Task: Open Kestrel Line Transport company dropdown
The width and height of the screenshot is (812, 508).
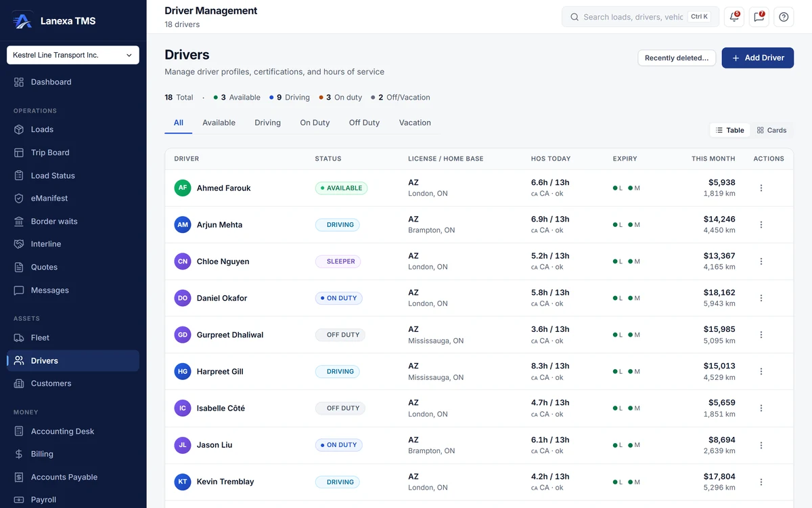Action: tap(73, 55)
